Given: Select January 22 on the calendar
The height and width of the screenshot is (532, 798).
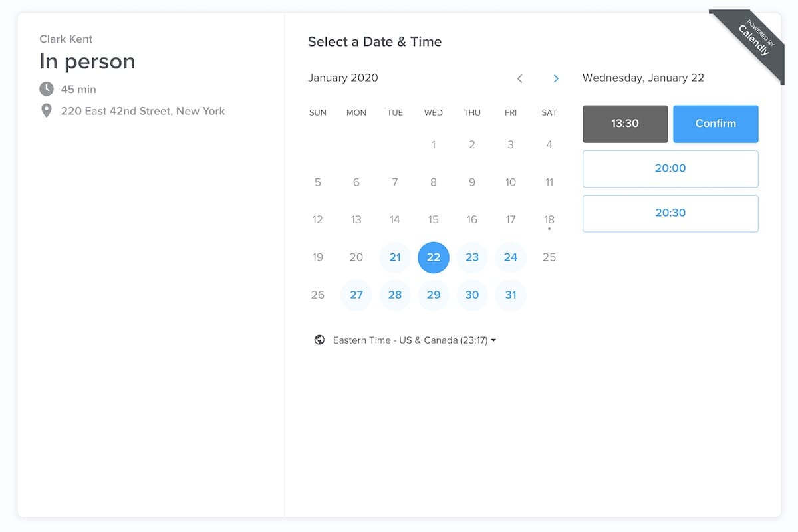Looking at the screenshot, I should [434, 257].
